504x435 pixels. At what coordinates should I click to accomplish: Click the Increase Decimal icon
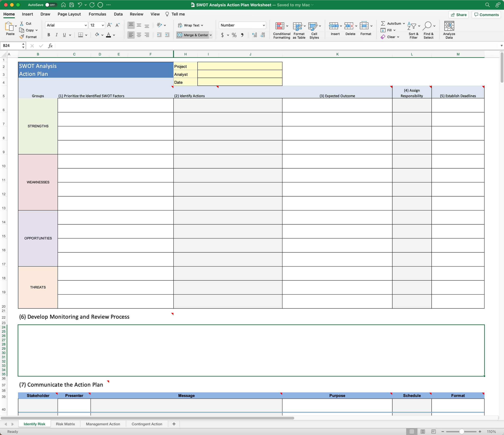pyautogui.click(x=254, y=35)
